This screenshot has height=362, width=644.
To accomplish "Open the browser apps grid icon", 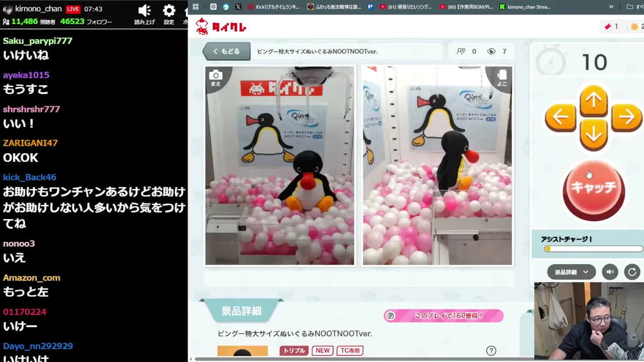I will coord(195,7).
